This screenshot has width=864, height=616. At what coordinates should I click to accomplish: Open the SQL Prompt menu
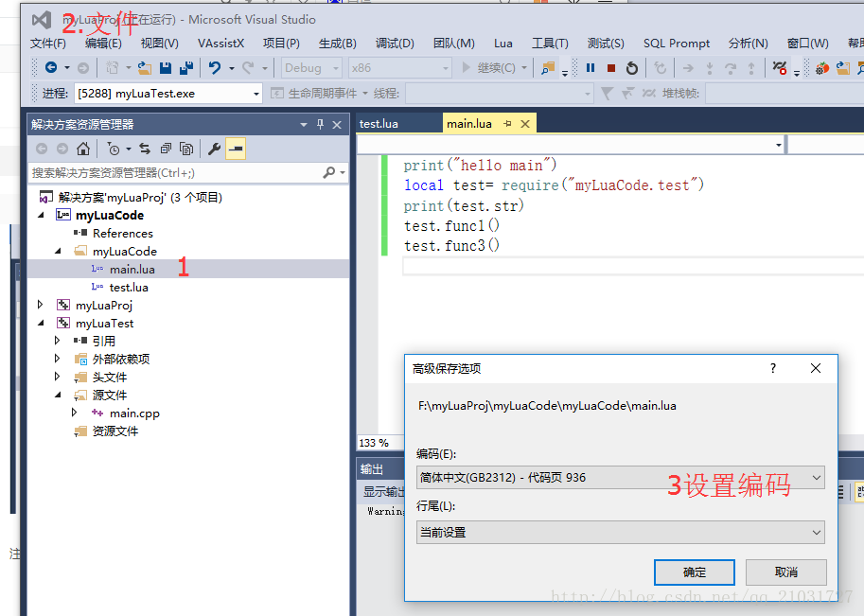(x=677, y=44)
